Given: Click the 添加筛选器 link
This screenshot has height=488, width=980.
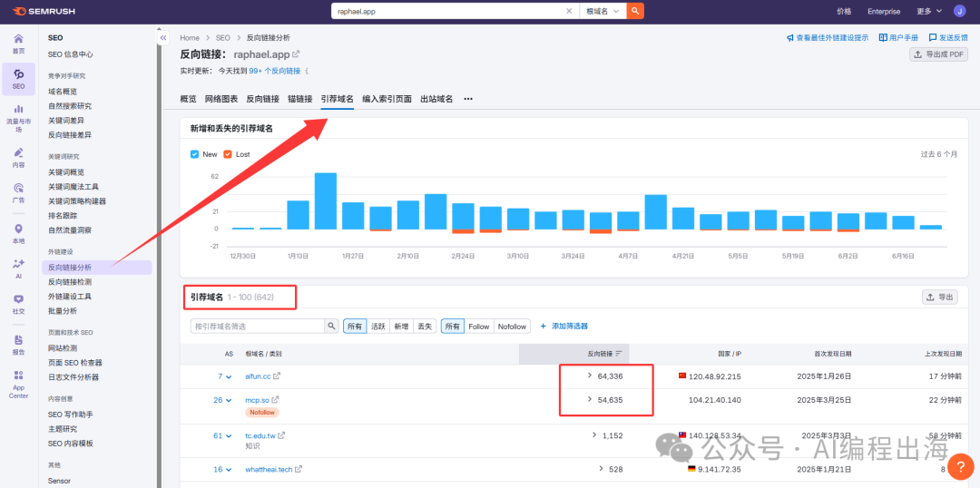Looking at the screenshot, I should pos(563,326).
